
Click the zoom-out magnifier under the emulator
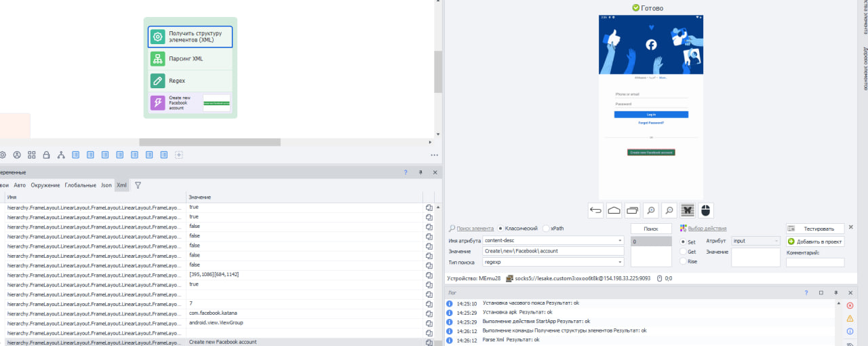tap(669, 210)
